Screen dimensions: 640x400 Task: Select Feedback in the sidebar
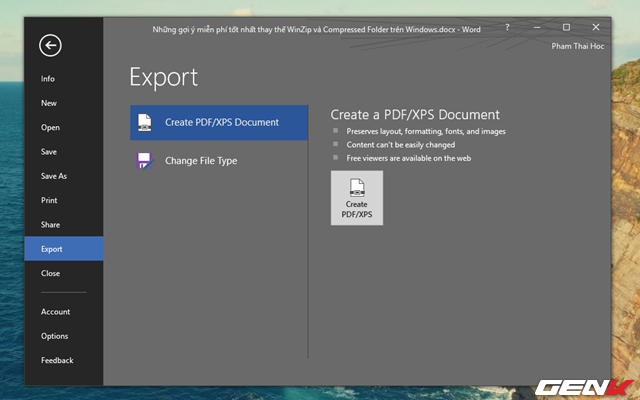pyautogui.click(x=57, y=360)
